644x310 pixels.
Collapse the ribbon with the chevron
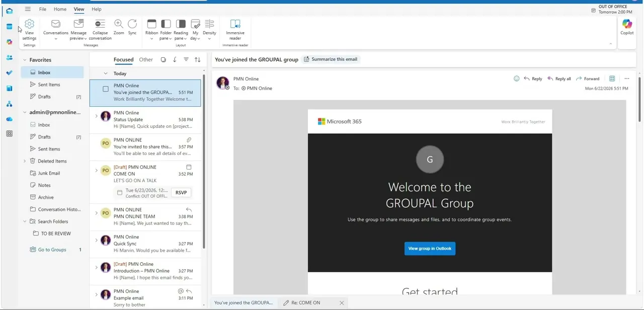point(611,44)
